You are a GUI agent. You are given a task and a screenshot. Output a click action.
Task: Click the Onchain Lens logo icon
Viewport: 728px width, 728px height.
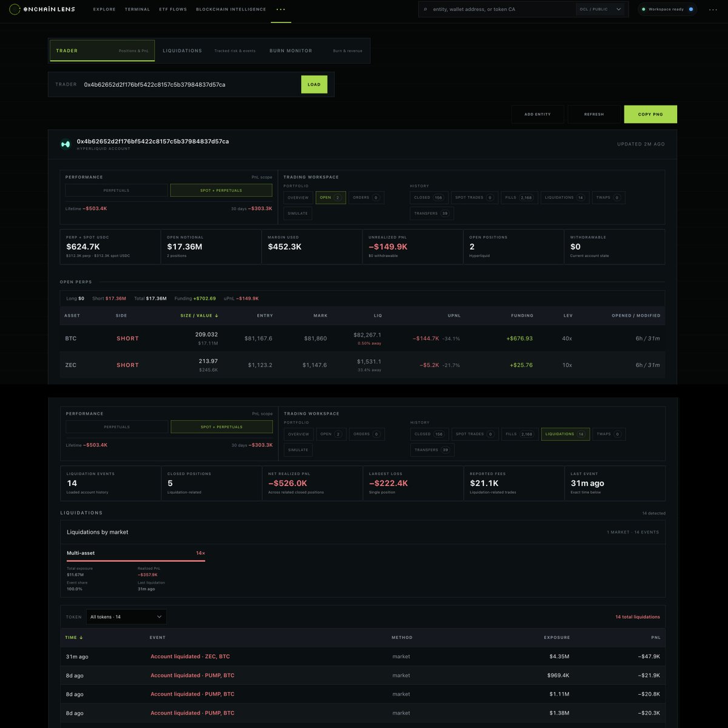click(x=15, y=9)
